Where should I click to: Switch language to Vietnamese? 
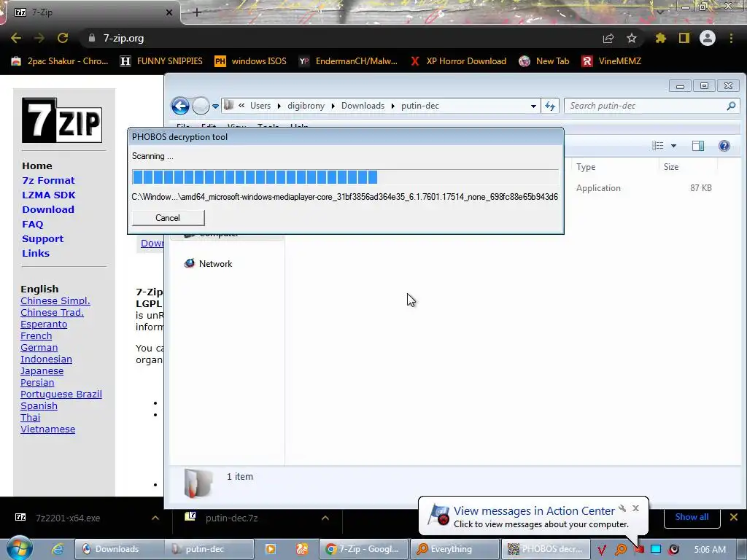[47, 429]
